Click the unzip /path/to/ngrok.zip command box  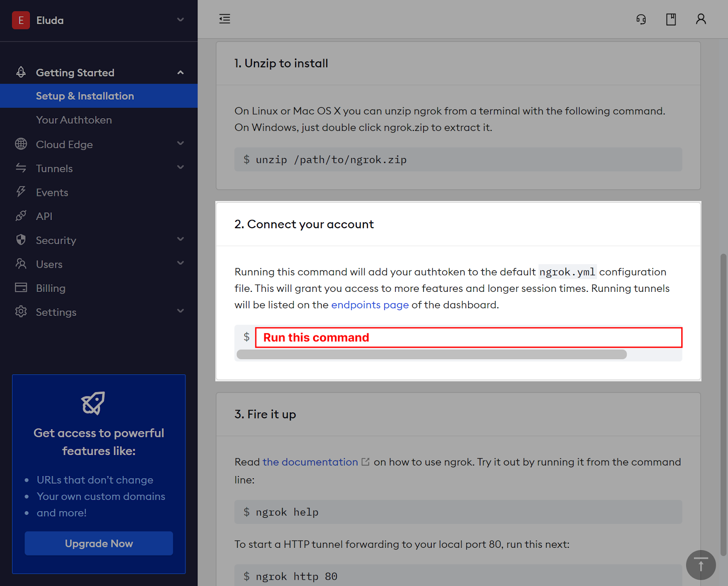(458, 160)
